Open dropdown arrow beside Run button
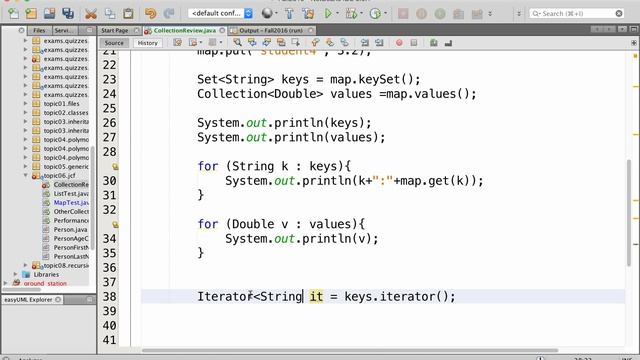Image resolution: width=640 pixels, height=360 pixels. (x=337, y=13)
